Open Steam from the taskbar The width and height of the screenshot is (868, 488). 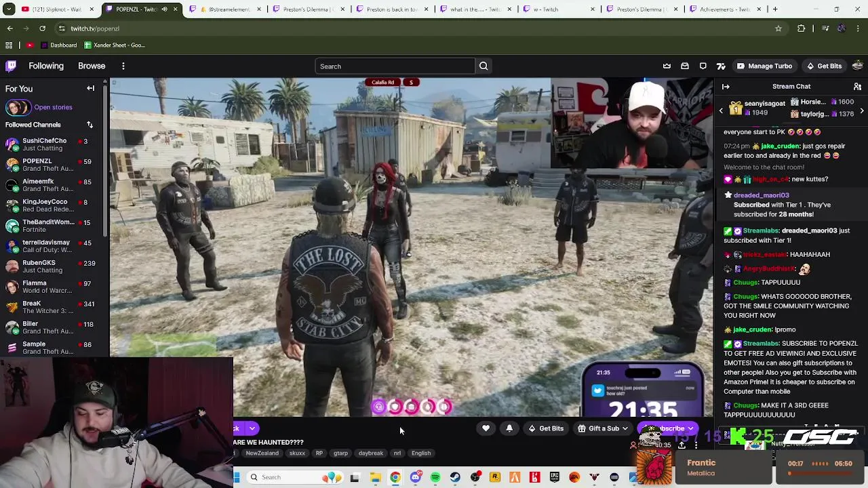(x=455, y=477)
